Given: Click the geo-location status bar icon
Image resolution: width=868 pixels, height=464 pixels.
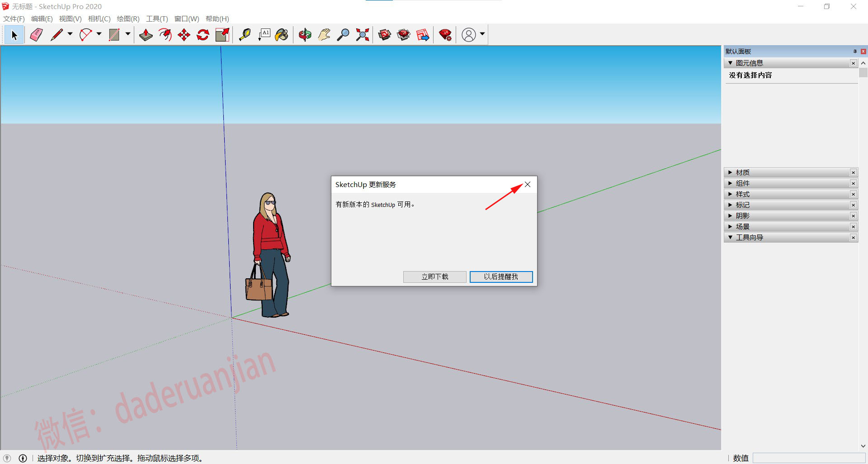Looking at the screenshot, I should coord(7,458).
